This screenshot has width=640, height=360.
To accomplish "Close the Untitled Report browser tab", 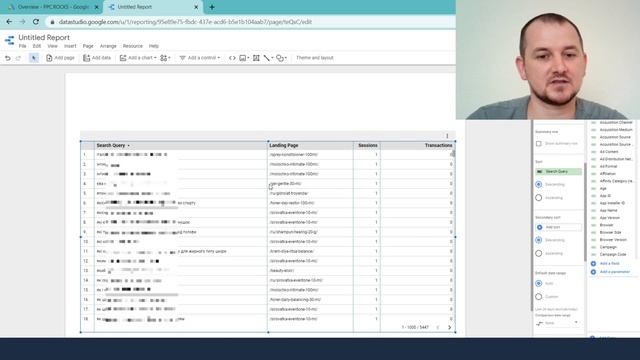I will pos(196,7).
